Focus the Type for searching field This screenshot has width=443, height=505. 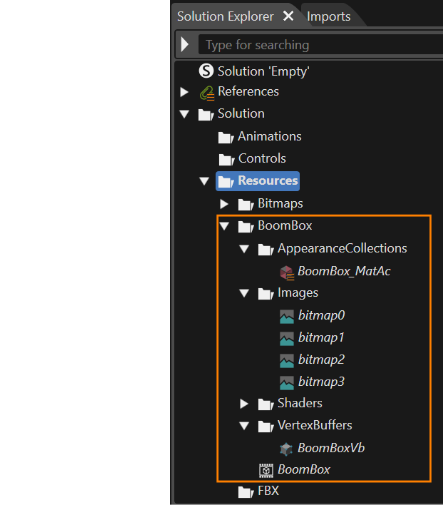(321, 44)
